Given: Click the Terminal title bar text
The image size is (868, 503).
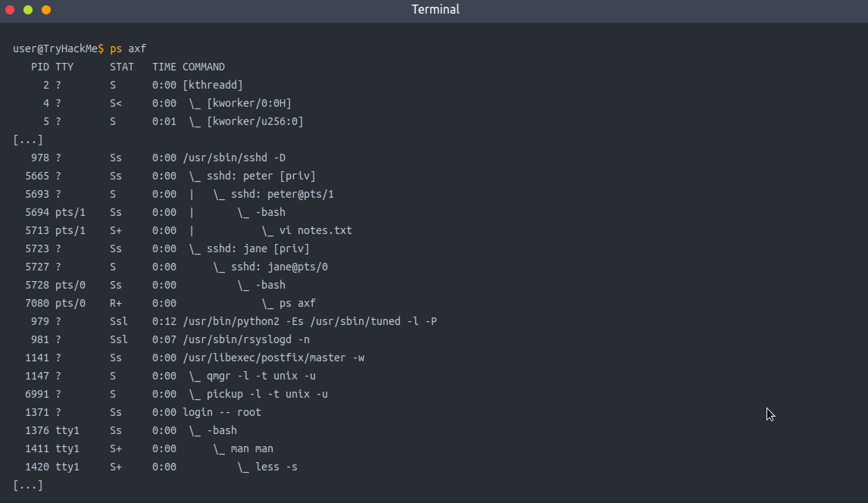Looking at the screenshot, I should coord(435,9).
